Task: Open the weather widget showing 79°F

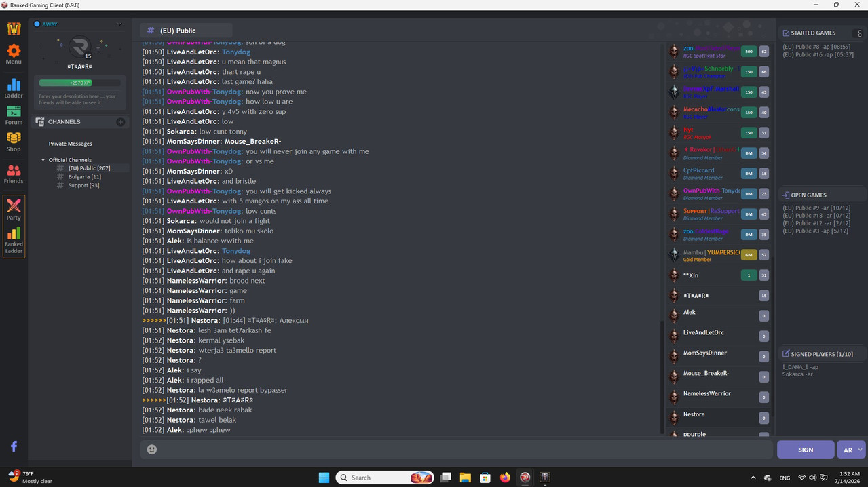Action: click(30, 478)
